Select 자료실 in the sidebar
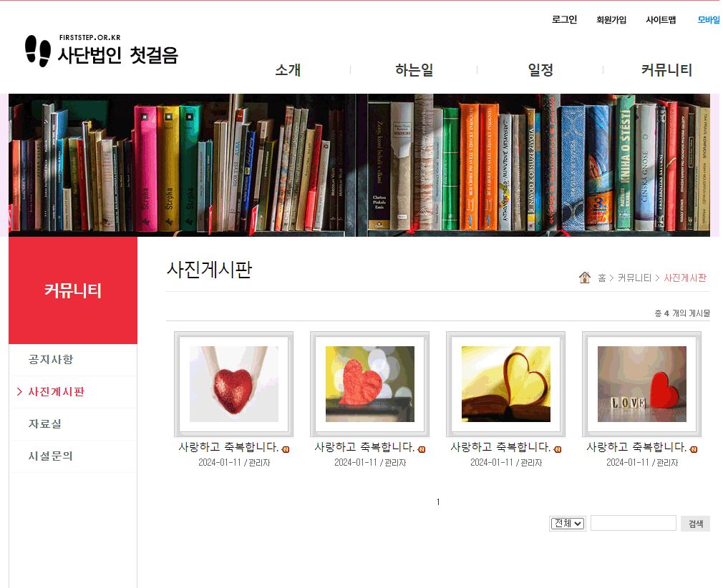The height and width of the screenshot is (588, 723). tap(44, 424)
